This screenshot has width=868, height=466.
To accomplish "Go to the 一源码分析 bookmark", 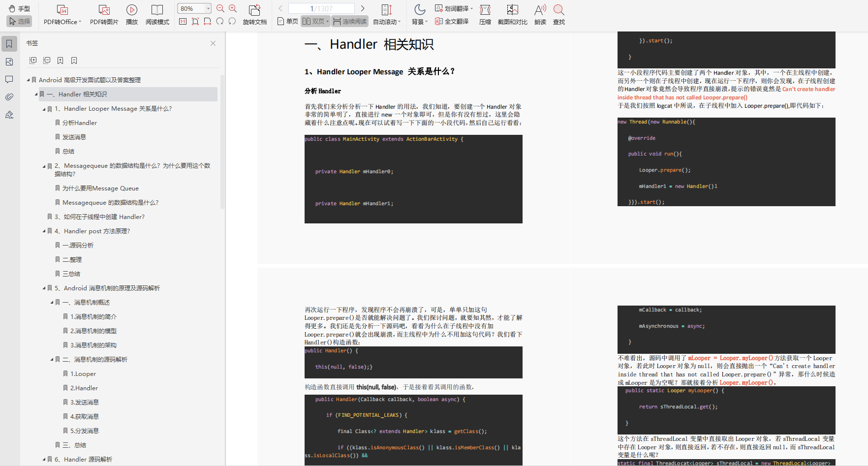I will pyautogui.click(x=78, y=245).
